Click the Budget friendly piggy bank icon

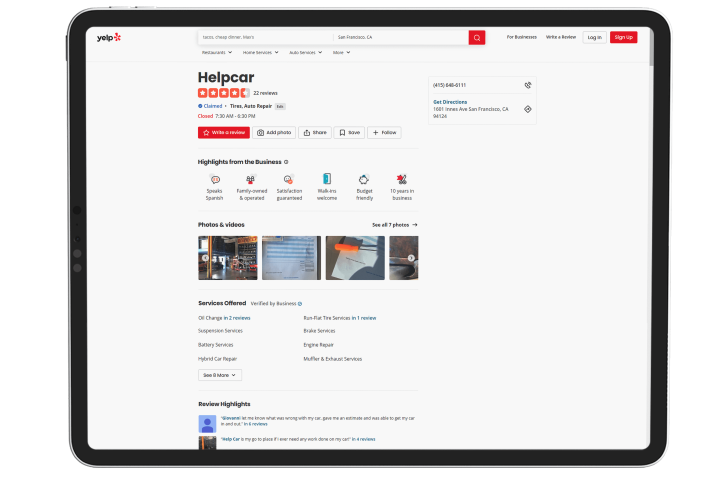point(364,180)
